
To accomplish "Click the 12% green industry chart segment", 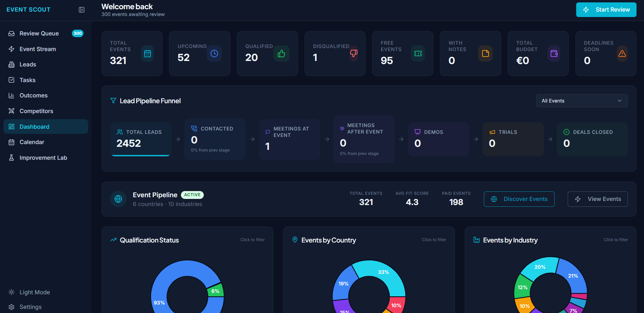I will (x=522, y=287).
